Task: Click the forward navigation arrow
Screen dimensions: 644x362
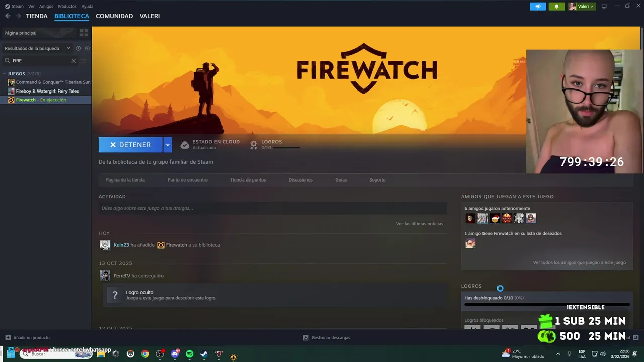Action: point(18,16)
